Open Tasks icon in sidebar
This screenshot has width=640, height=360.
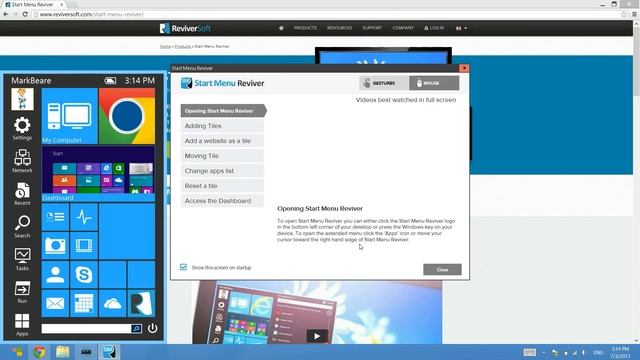coord(22,259)
